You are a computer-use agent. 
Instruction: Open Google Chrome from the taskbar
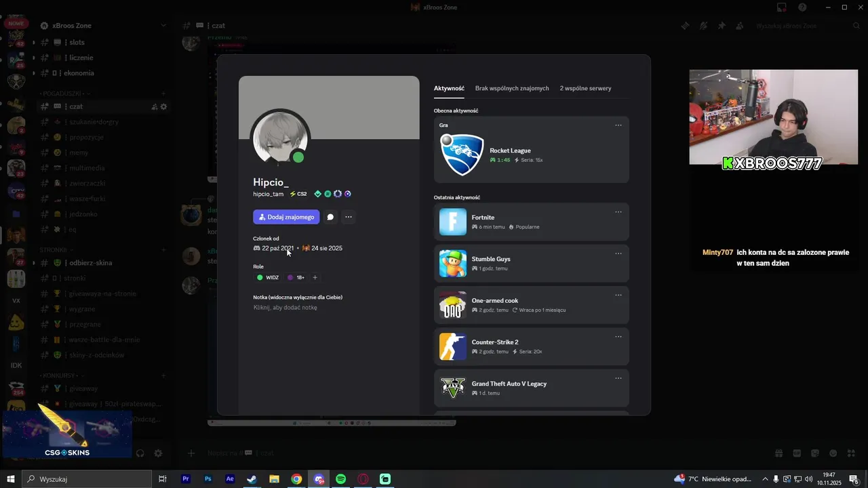pyautogui.click(x=296, y=479)
